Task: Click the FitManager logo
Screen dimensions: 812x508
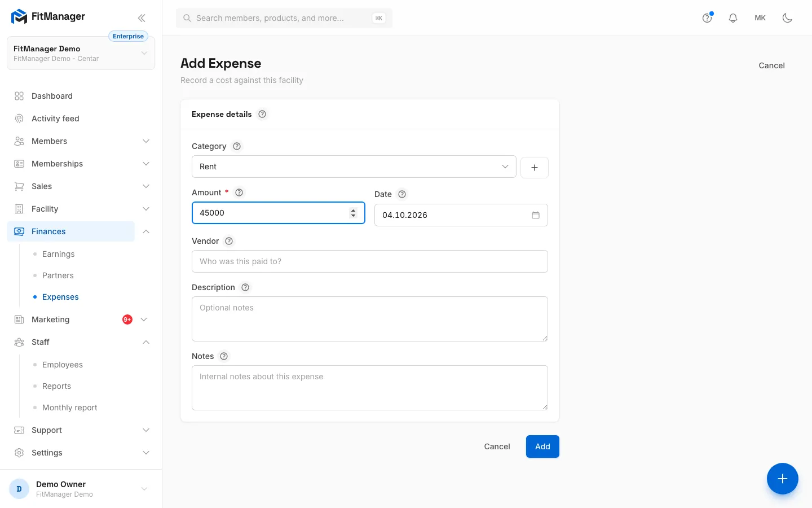Action: point(48,16)
